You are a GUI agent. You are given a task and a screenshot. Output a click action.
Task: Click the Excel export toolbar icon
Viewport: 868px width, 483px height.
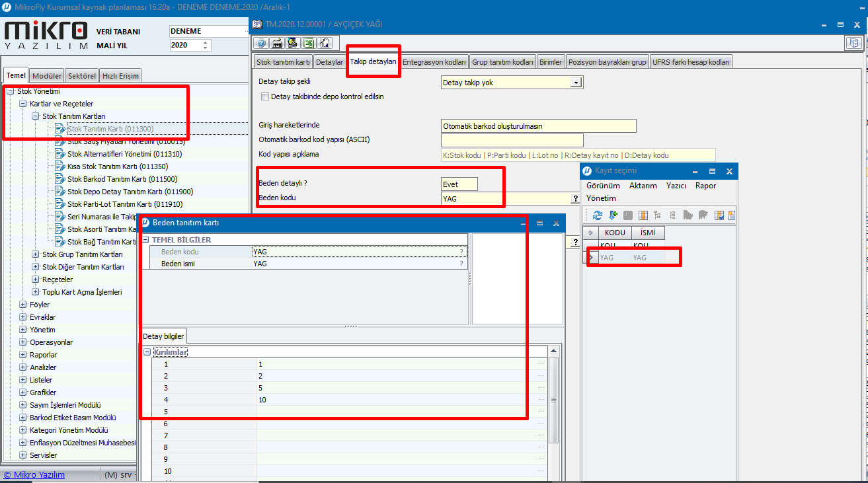309,44
